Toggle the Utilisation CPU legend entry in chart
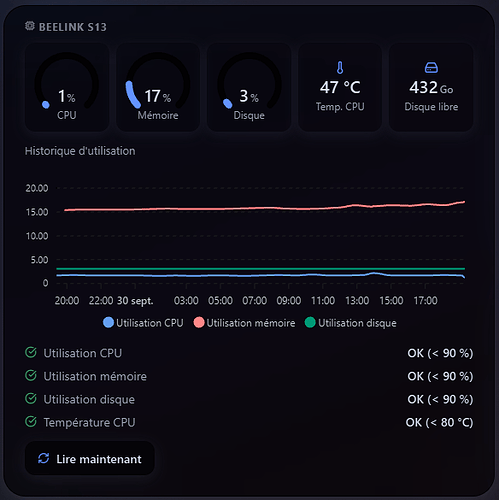The width and height of the screenshot is (499, 500). [x=143, y=323]
